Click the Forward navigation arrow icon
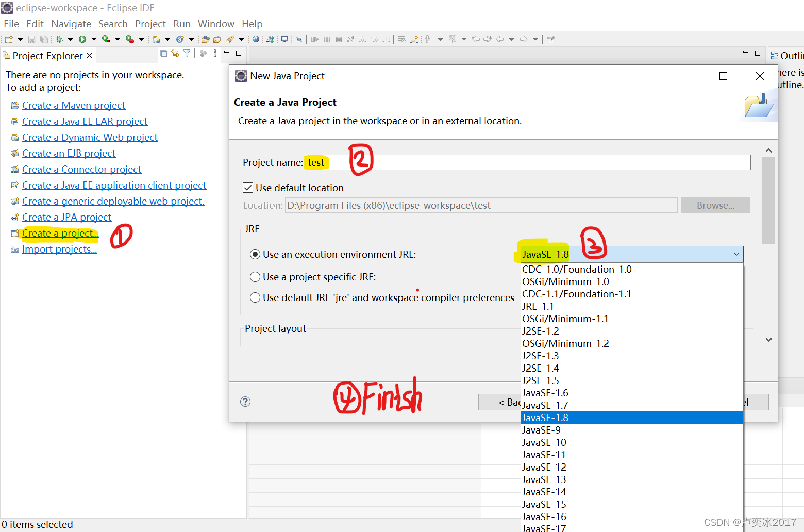 (x=523, y=39)
